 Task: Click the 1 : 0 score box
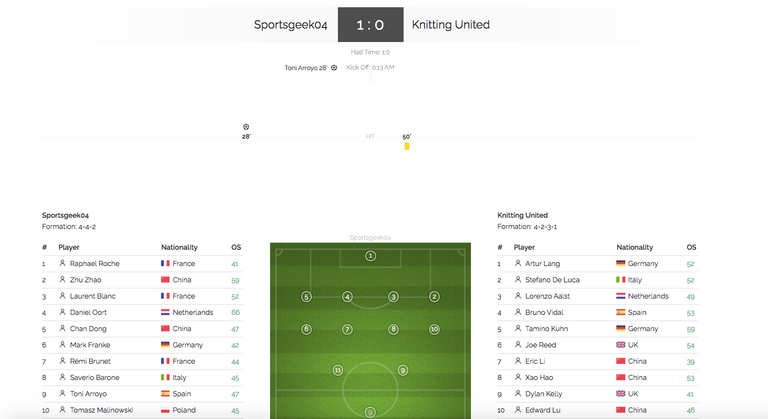371,25
